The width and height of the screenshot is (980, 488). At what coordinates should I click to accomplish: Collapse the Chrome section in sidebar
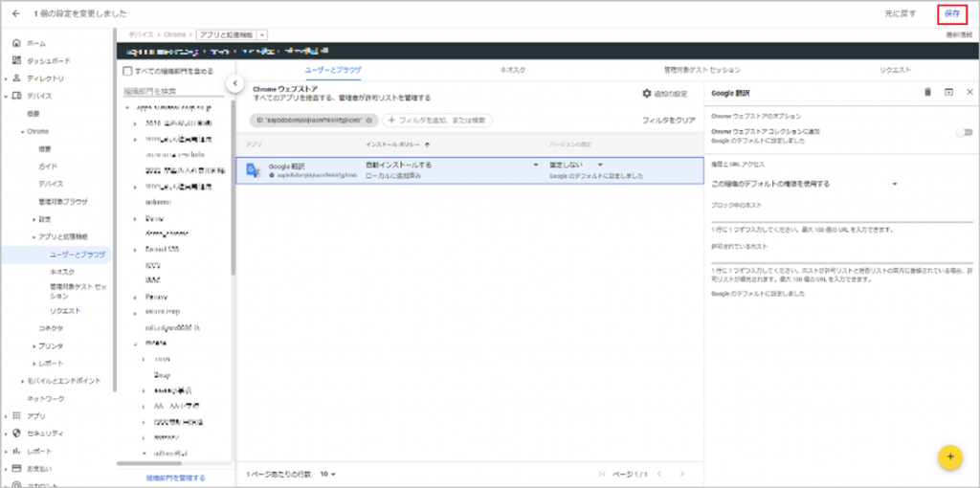click(22, 132)
